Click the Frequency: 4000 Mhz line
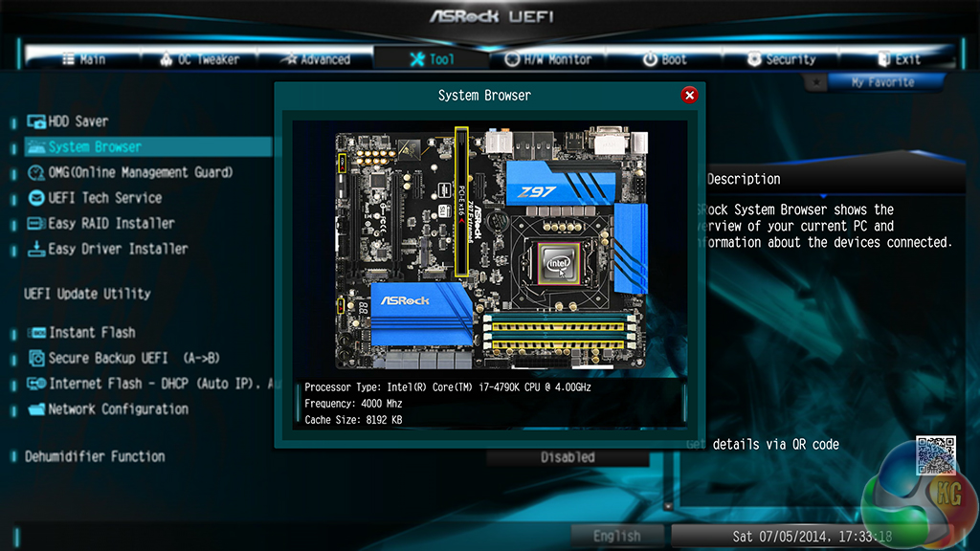This screenshot has width=980, height=551. click(353, 404)
